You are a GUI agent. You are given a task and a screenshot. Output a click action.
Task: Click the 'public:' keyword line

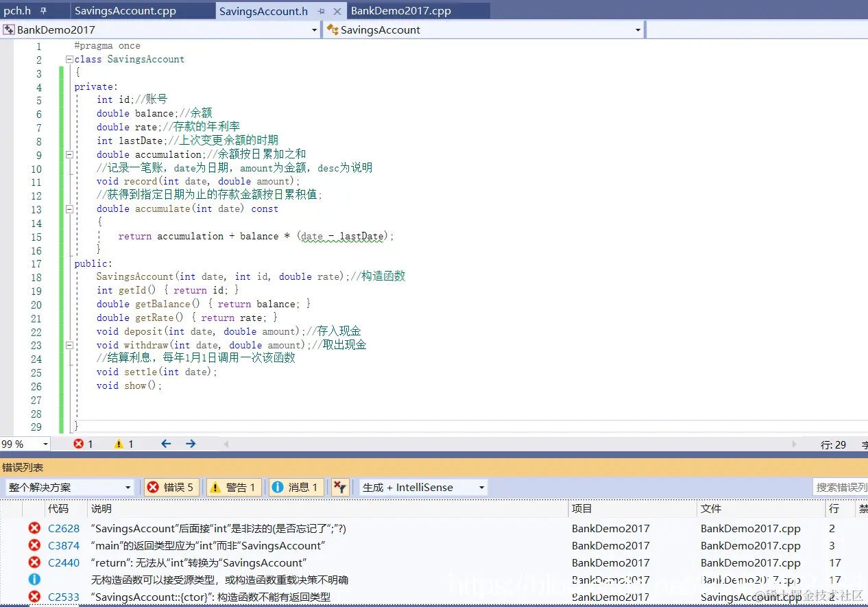tap(93, 263)
